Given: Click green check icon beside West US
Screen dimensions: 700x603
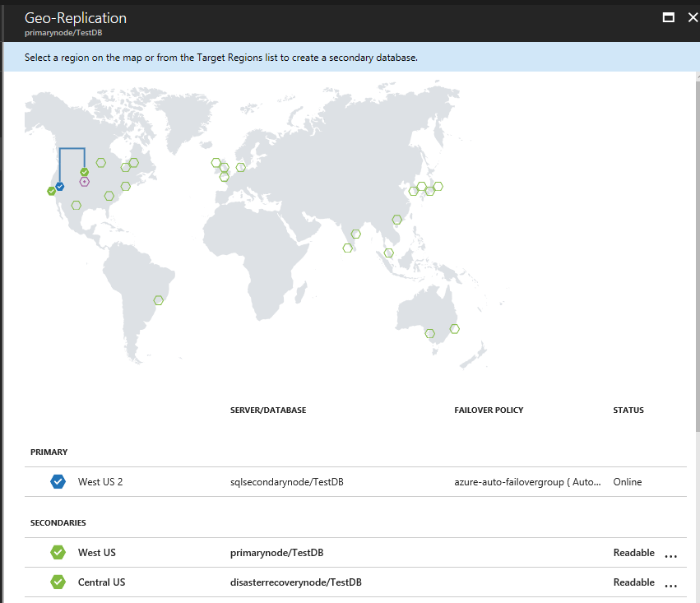Looking at the screenshot, I should pyautogui.click(x=58, y=552).
